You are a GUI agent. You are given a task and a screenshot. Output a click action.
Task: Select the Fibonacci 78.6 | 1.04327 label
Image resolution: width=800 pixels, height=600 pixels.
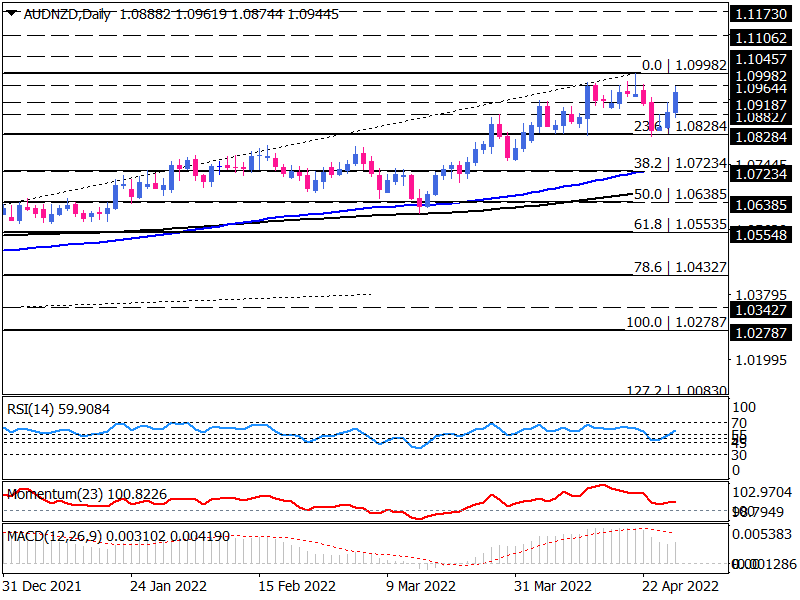pos(680,267)
